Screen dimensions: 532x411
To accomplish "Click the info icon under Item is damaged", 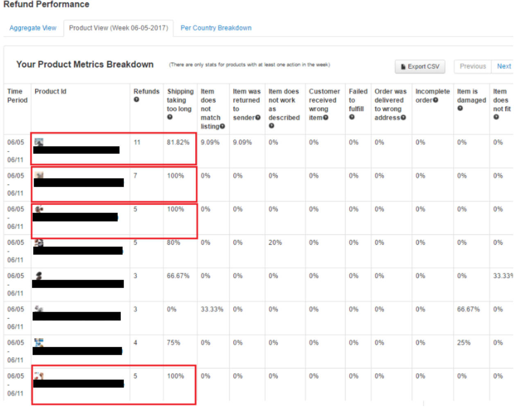I will [460, 108].
